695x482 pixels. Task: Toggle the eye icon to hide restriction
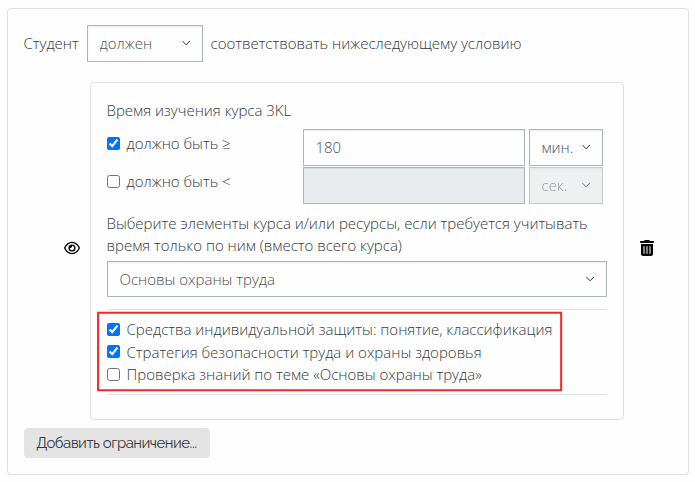pyautogui.click(x=72, y=249)
